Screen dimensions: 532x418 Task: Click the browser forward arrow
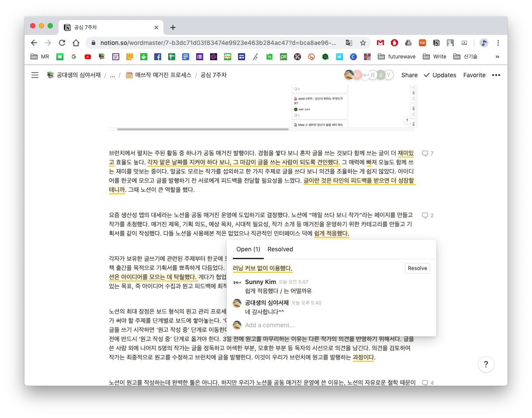48,43
